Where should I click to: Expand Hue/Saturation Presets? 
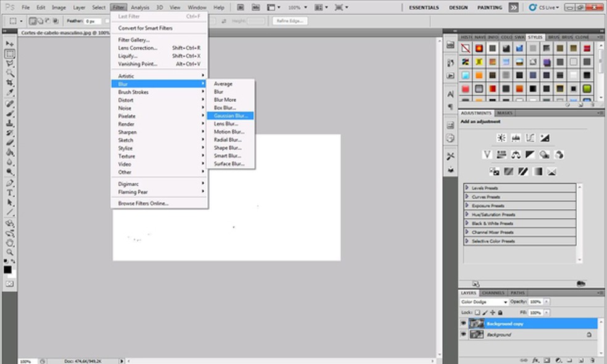click(x=467, y=215)
